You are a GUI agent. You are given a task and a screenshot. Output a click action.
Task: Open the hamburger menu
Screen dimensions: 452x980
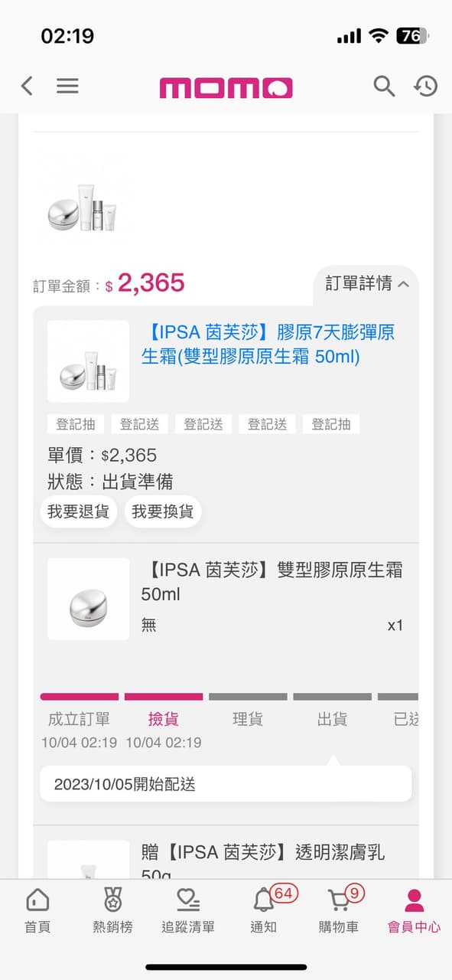point(67,86)
